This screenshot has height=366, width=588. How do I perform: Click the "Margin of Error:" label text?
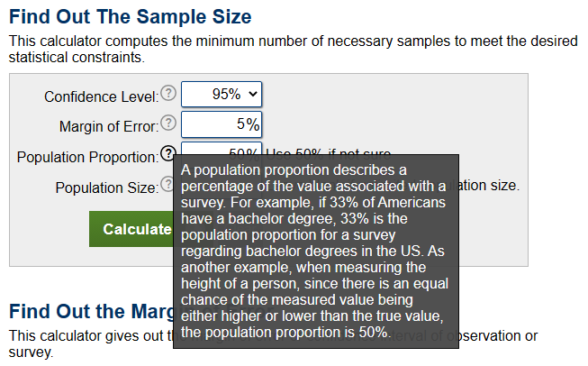click(108, 126)
